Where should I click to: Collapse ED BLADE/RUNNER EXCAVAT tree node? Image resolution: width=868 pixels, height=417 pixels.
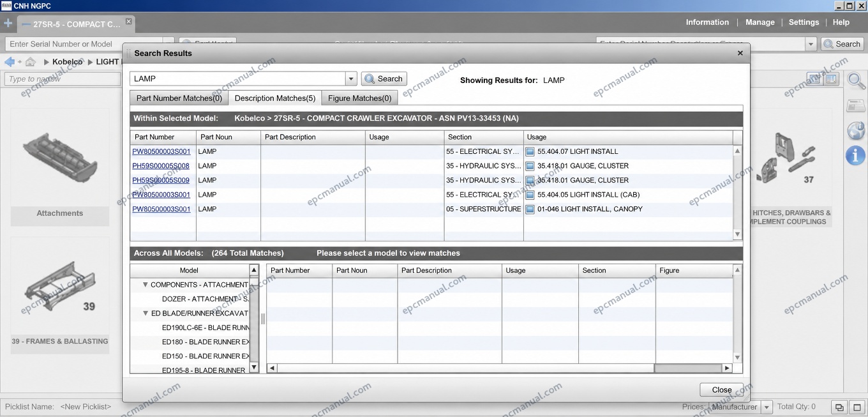pyautogui.click(x=146, y=314)
